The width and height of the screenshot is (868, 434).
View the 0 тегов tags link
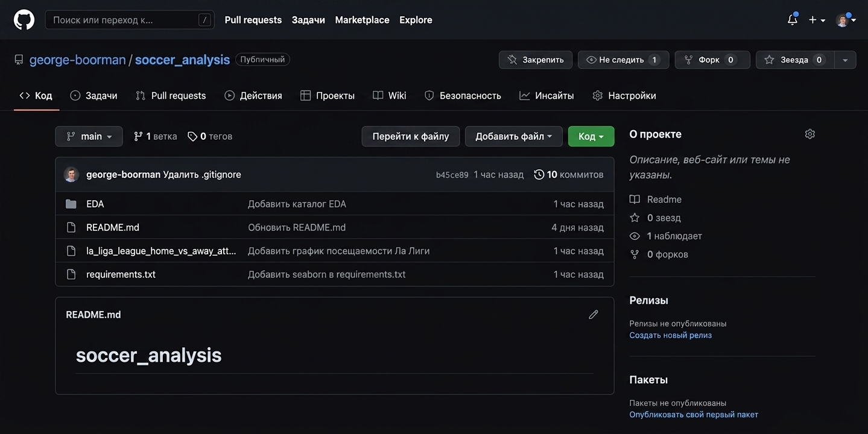(210, 136)
